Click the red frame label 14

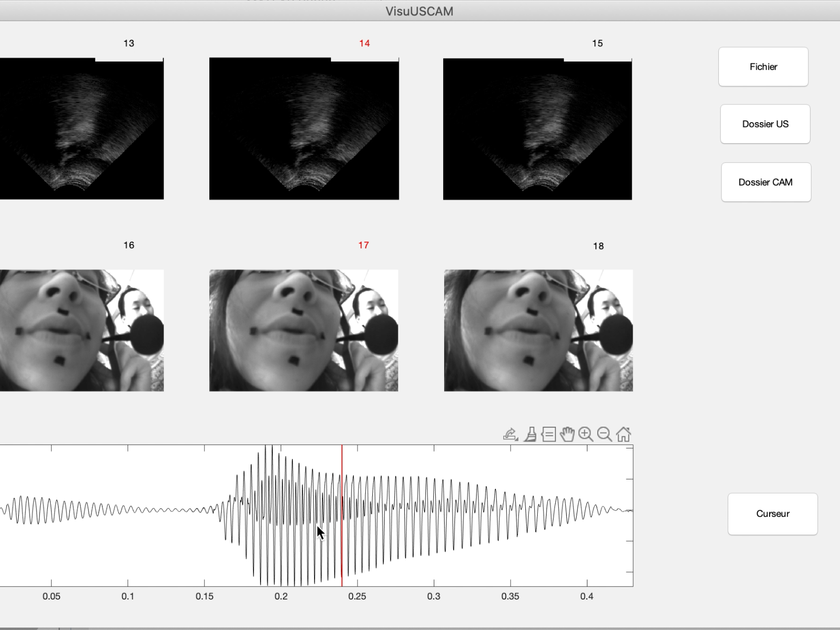coord(364,43)
